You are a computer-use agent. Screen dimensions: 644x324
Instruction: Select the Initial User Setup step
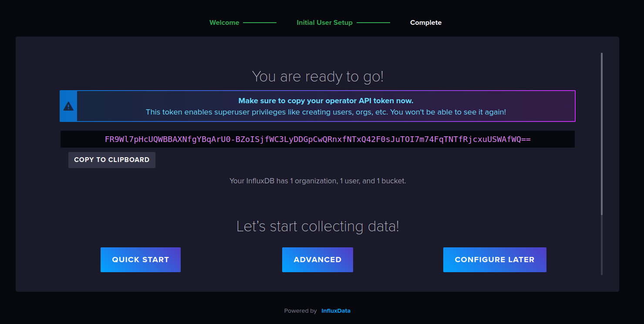(x=324, y=23)
